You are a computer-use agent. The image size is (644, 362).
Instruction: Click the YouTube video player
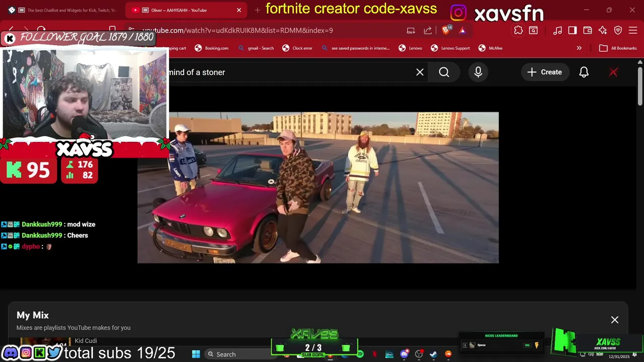coord(318,188)
